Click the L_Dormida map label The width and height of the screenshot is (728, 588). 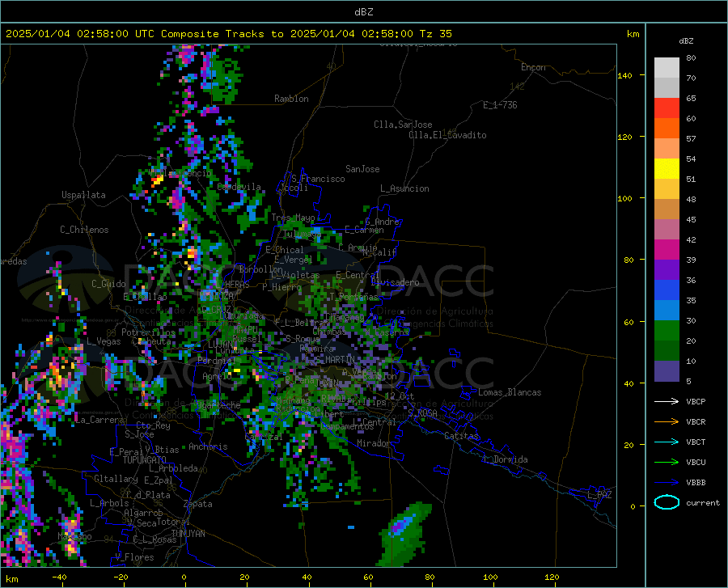click(x=505, y=459)
